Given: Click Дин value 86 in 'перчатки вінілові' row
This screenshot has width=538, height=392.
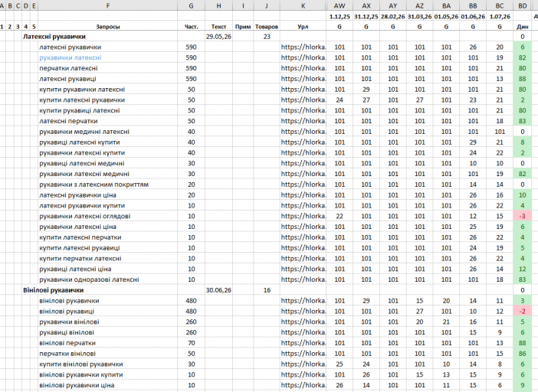Looking at the screenshot, I should 523,354.
